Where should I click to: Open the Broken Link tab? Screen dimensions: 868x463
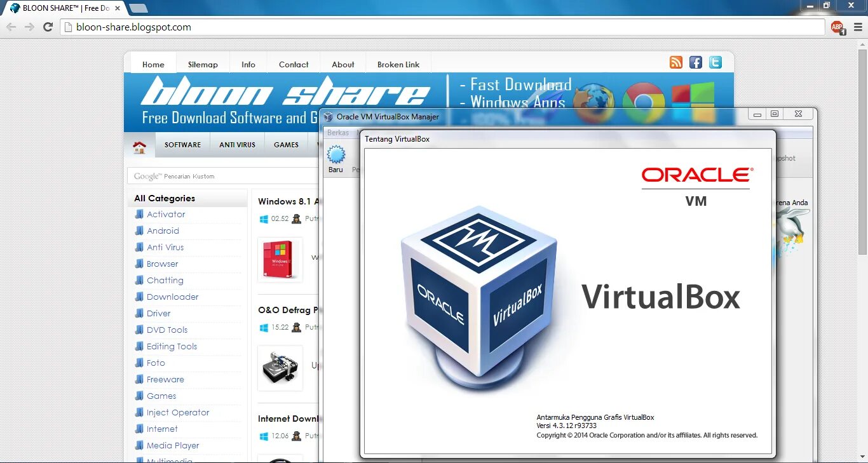pyautogui.click(x=398, y=64)
